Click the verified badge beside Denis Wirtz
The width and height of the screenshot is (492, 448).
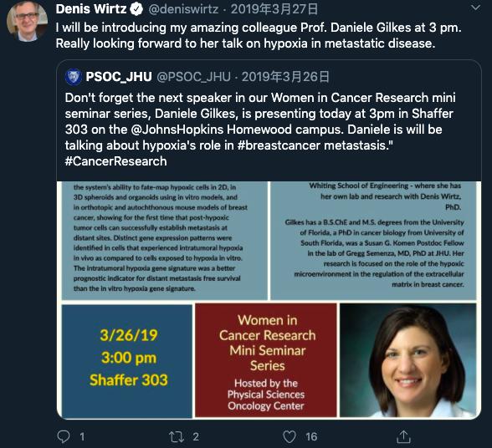coord(136,9)
